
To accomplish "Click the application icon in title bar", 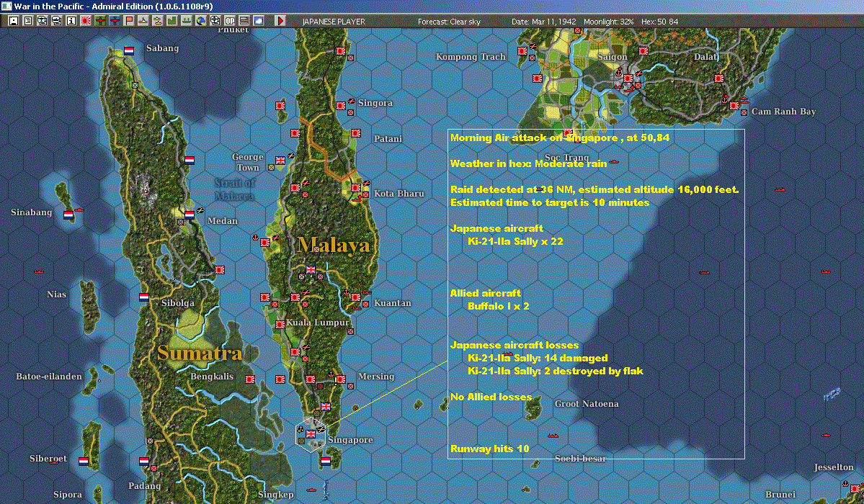I will coord(6,6).
